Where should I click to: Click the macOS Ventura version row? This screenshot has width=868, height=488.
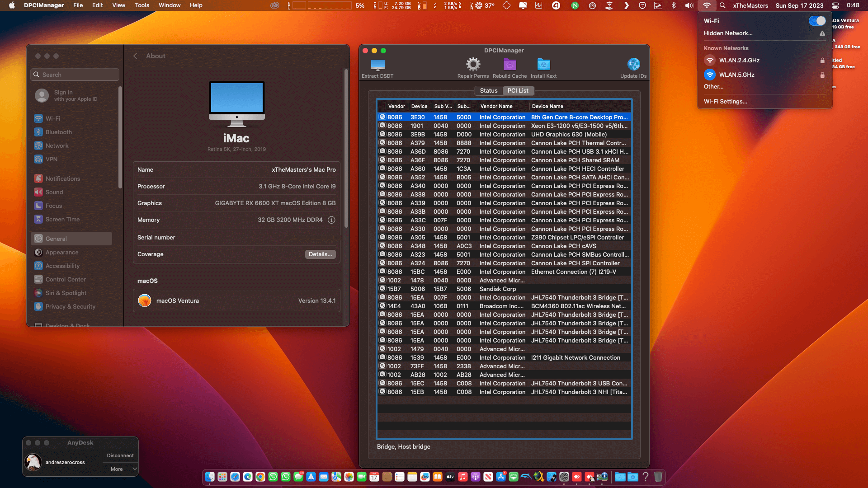pyautogui.click(x=236, y=300)
